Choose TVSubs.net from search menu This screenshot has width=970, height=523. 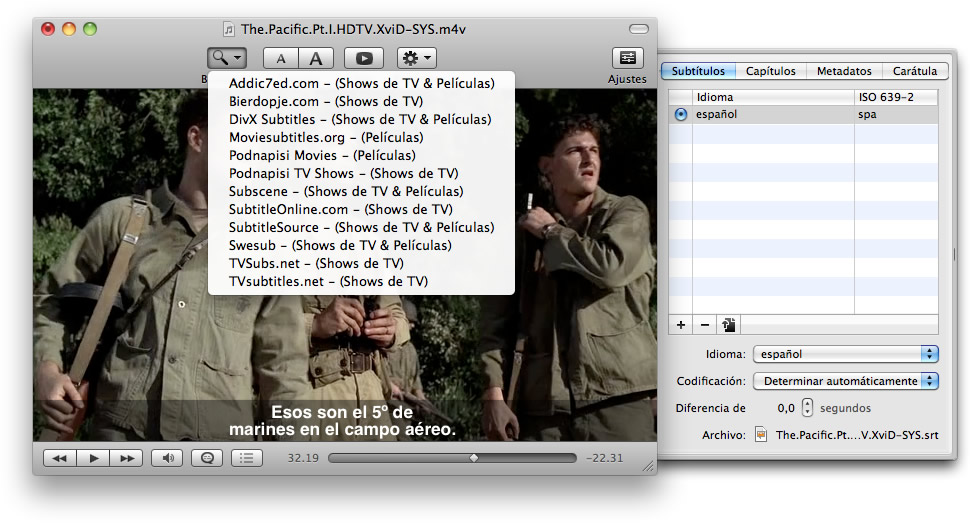click(x=361, y=263)
